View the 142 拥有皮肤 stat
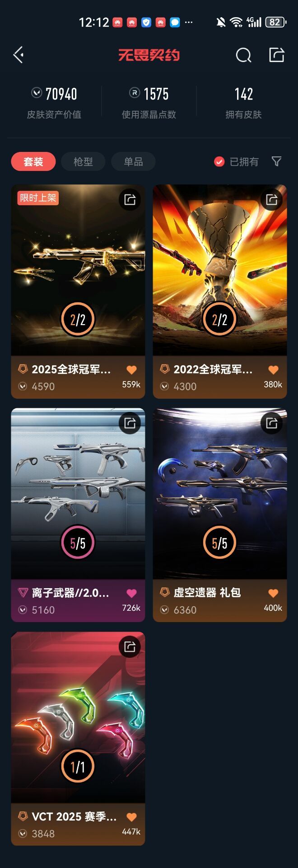298x868 pixels. (244, 102)
